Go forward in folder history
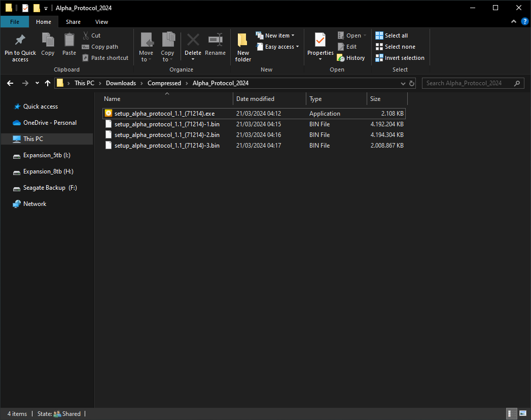This screenshot has width=531, height=420. click(x=25, y=83)
